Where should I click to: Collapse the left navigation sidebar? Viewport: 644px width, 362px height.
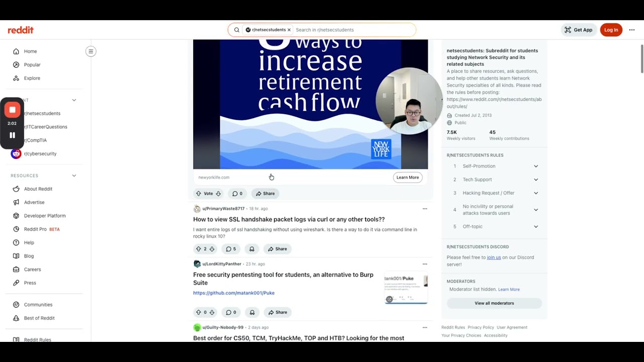[91, 51]
